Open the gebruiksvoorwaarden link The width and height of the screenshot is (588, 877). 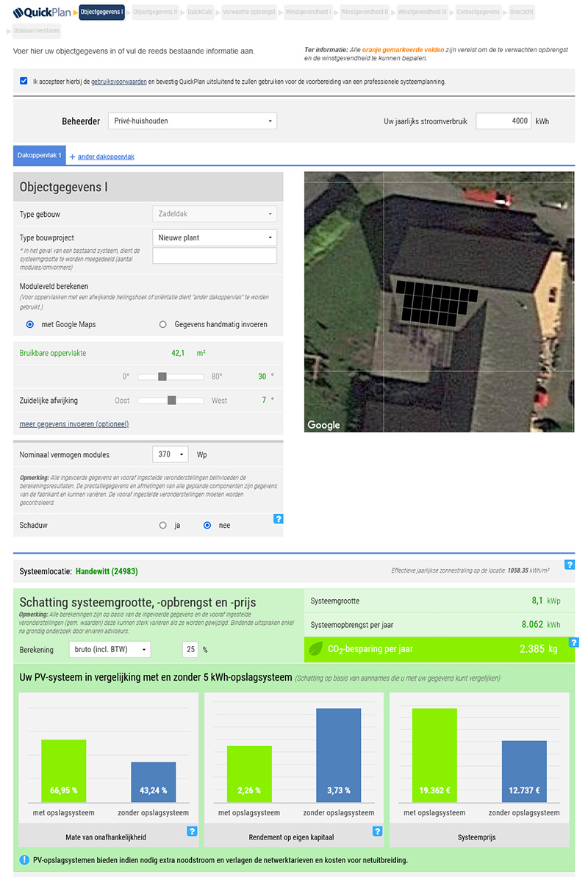pyautogui.click(x=119, y=82)
